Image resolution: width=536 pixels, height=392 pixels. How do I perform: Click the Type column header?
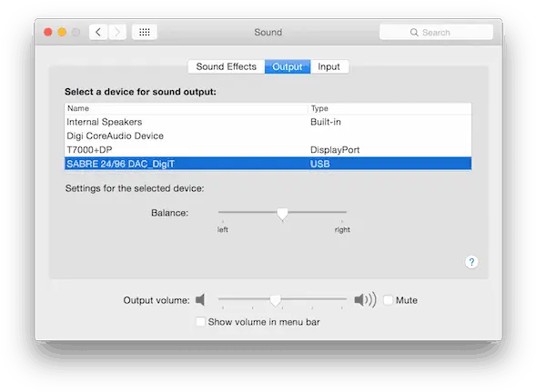pos(389,108)
